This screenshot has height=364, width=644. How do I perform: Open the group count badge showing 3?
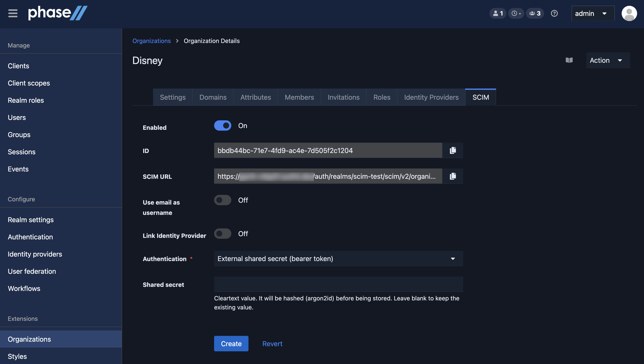(535, 13)
